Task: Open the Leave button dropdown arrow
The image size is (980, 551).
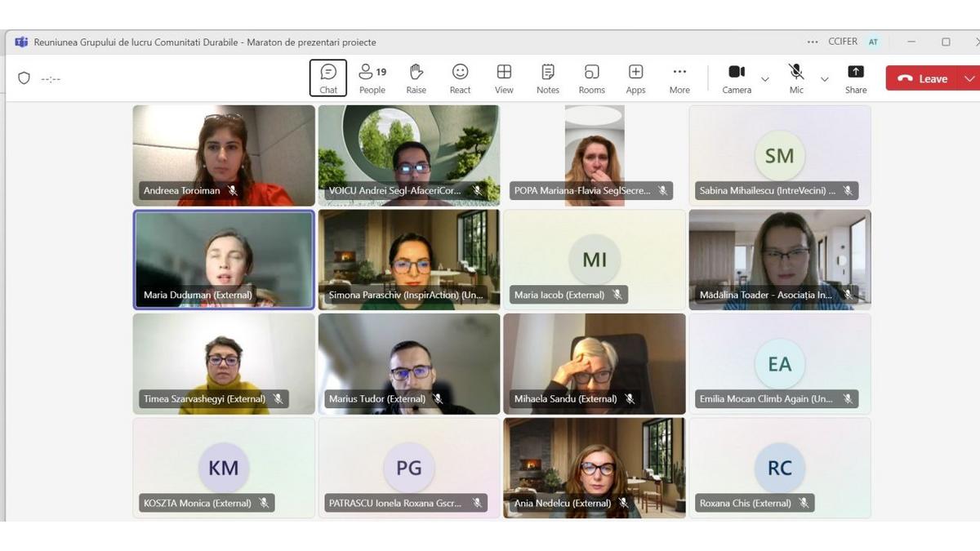Action: coord(969,78)
